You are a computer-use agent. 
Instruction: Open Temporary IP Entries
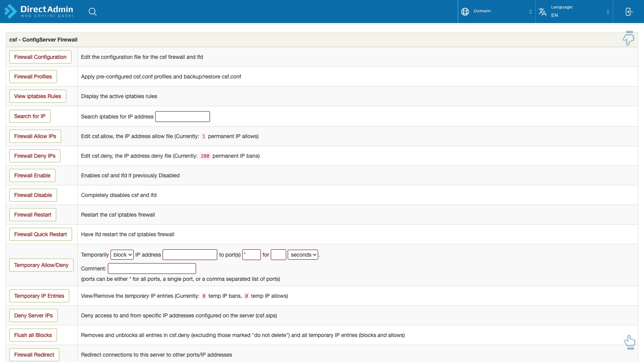click(39, 296)
